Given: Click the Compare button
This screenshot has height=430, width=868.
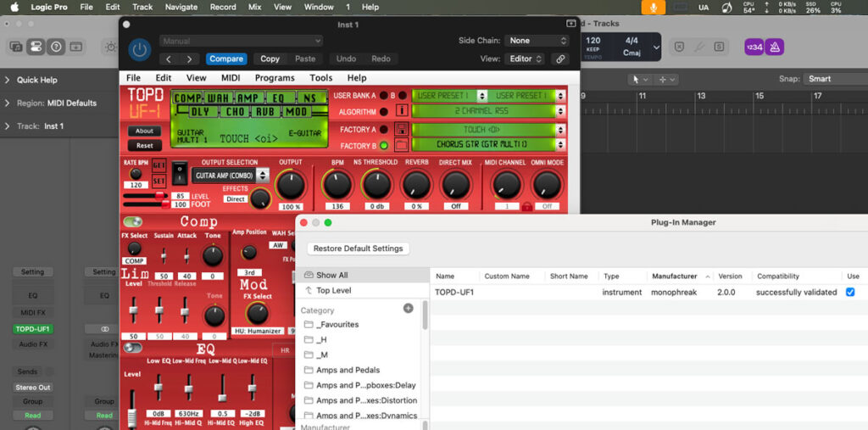Looking at the screenshot, I should click(x=226, y=59).
